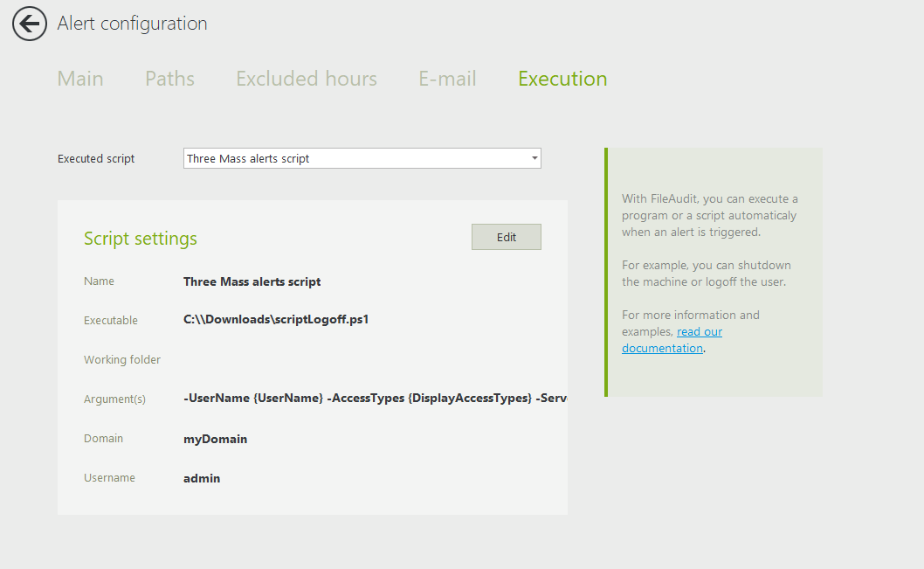
Task: Open the Paths tab
Action: coord(169,79)
